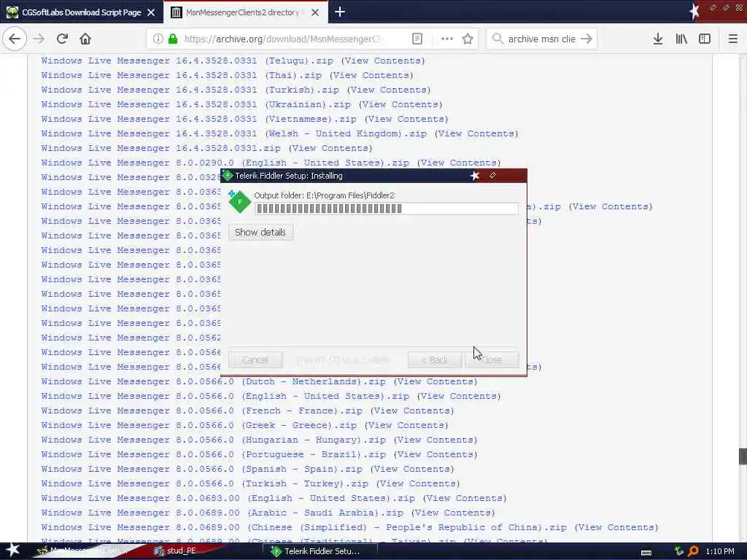This screenshot has height=560, width=747.
Task: Click the star start button on taskbar
Action: [12, 551]
